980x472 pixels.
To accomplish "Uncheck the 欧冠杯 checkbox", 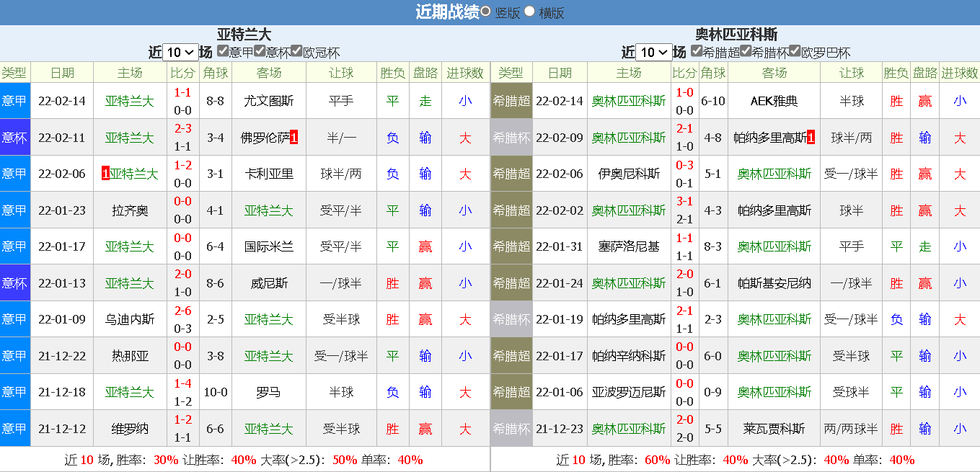I will tap(297, 51).
